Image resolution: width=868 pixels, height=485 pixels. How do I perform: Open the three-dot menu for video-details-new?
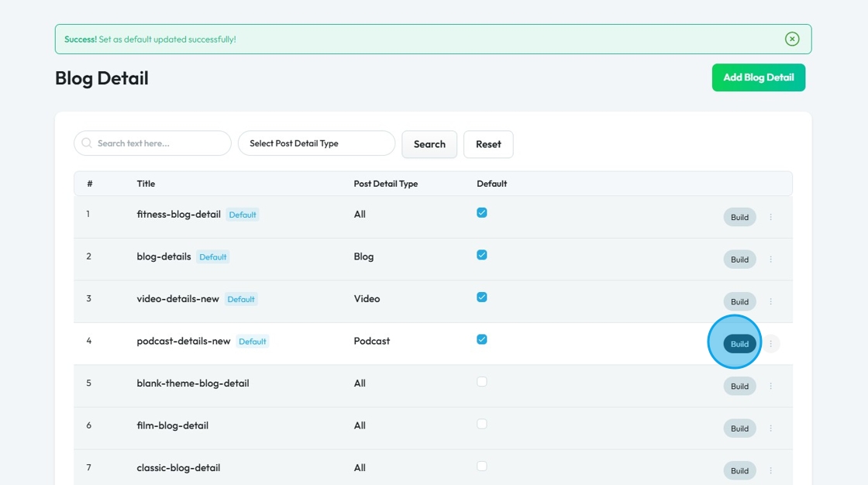[x=770, y=302]
